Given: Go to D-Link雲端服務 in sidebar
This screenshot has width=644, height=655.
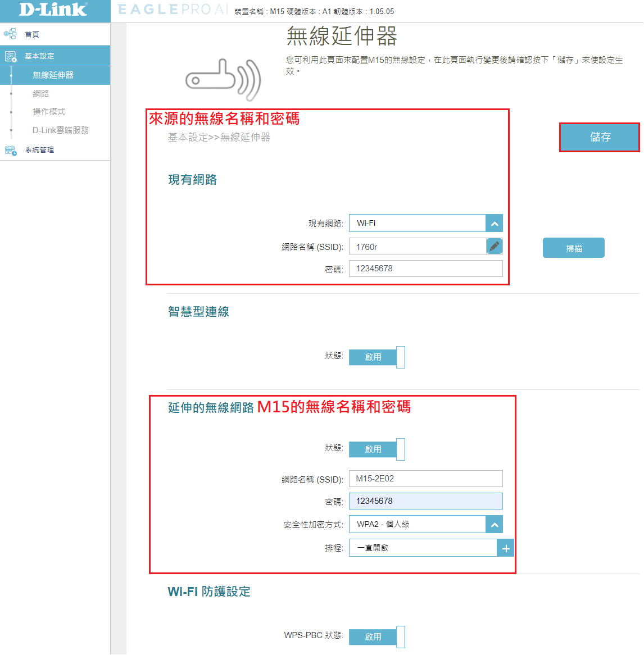Looking at the screenshot, I should (61, 130).
